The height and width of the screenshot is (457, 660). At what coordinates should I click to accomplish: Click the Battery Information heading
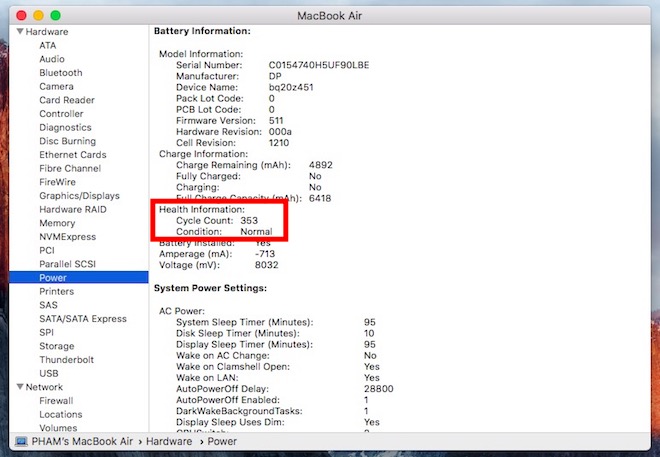click(x=202, y=31)
